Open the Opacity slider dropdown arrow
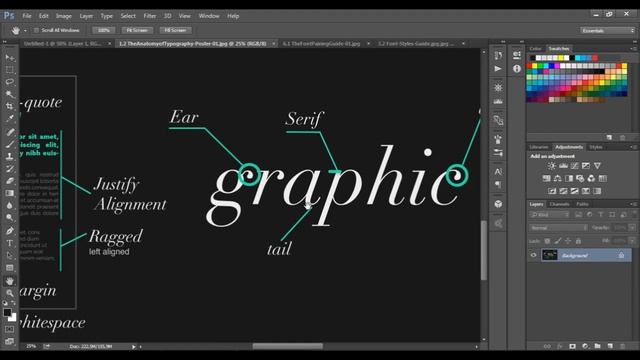640x360 pixels. click(632, 228)
